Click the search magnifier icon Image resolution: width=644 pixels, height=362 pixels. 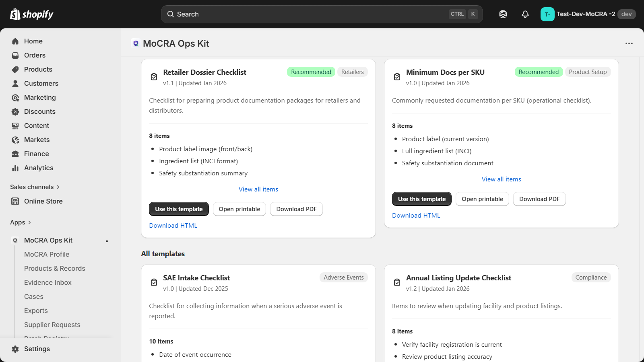click(x=171, y=14)
